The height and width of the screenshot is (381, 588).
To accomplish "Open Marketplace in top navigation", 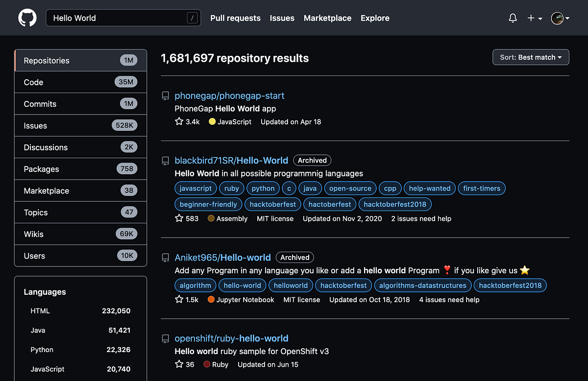I will [x=327, y=18].
